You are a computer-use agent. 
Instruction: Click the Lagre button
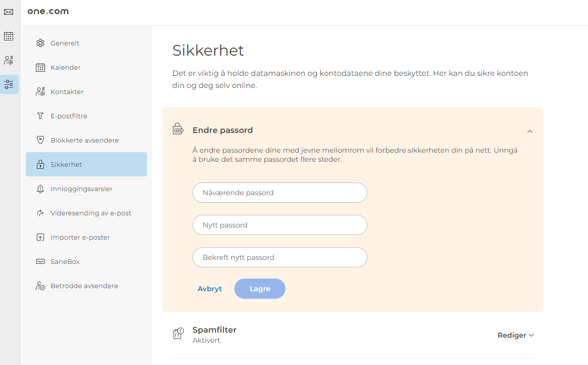[x=260, y=289]
